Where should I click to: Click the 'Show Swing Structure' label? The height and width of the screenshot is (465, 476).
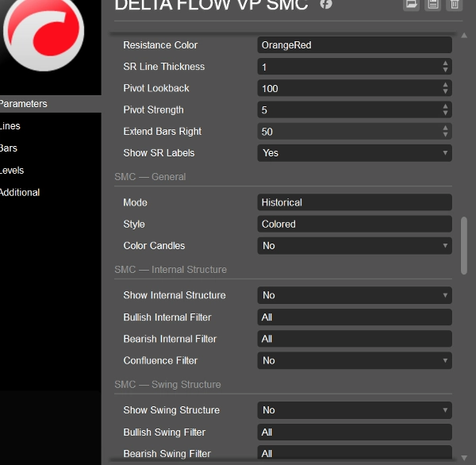click(x=171, y=410)
